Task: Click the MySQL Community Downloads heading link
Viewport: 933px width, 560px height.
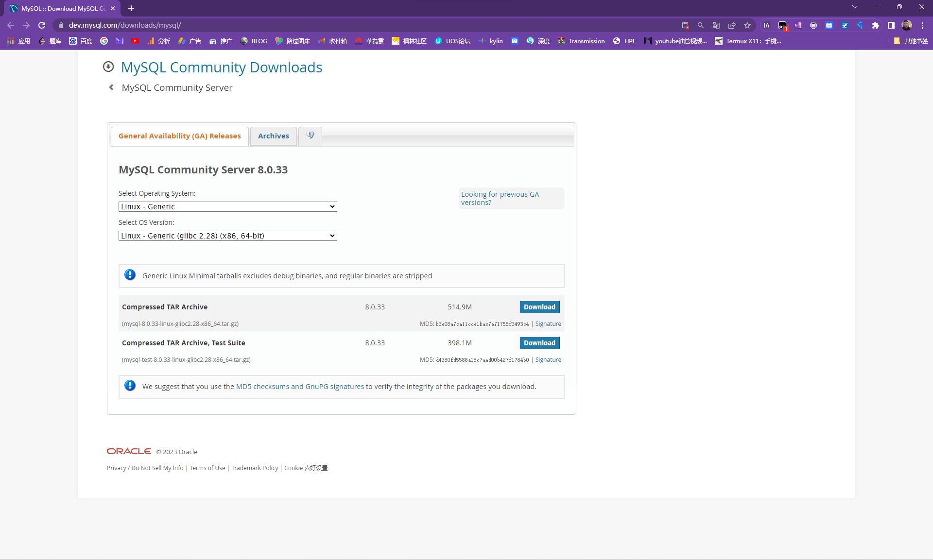Action: pos(222,67)
